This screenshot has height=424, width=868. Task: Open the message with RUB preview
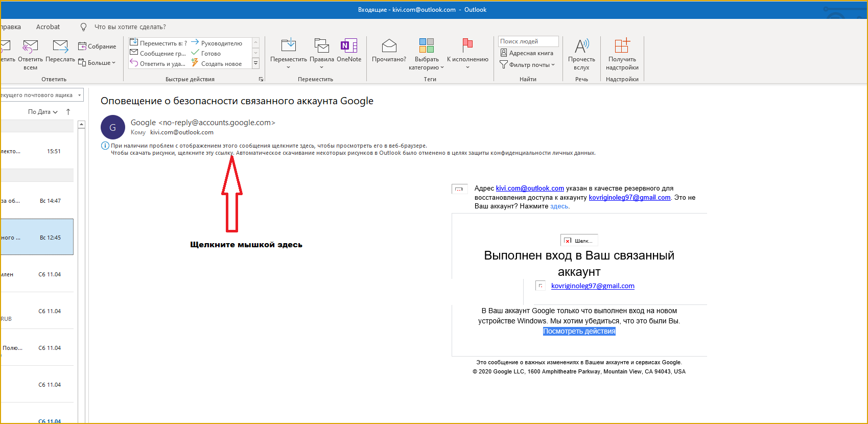click(37, 311)
